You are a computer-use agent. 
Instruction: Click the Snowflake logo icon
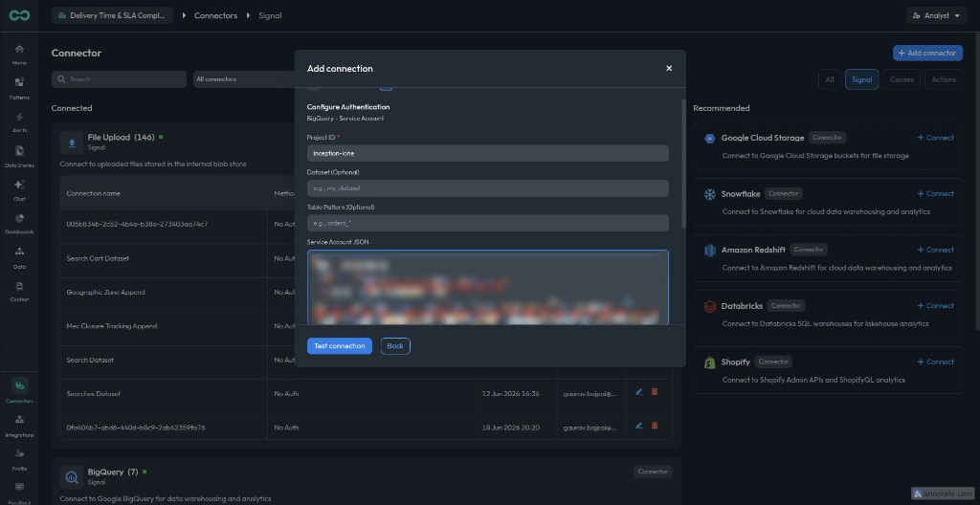[x=709, y=194]
